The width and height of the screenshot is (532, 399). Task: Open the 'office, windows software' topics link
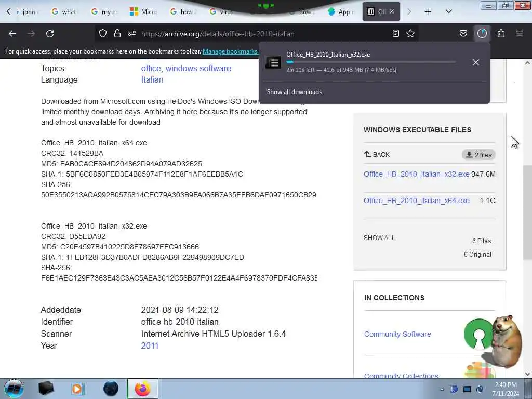[x=186, y=68]
